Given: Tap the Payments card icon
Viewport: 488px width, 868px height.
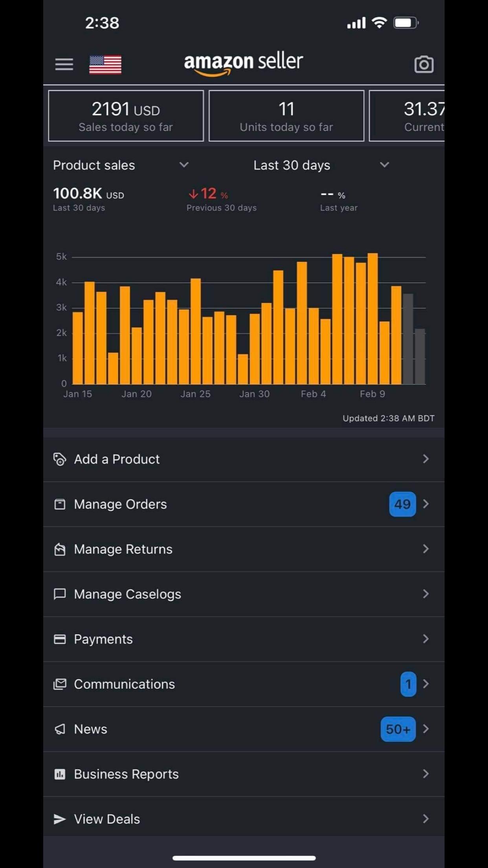Looking at the screenshot, I should pyautogui.click(x=60, y=639).
